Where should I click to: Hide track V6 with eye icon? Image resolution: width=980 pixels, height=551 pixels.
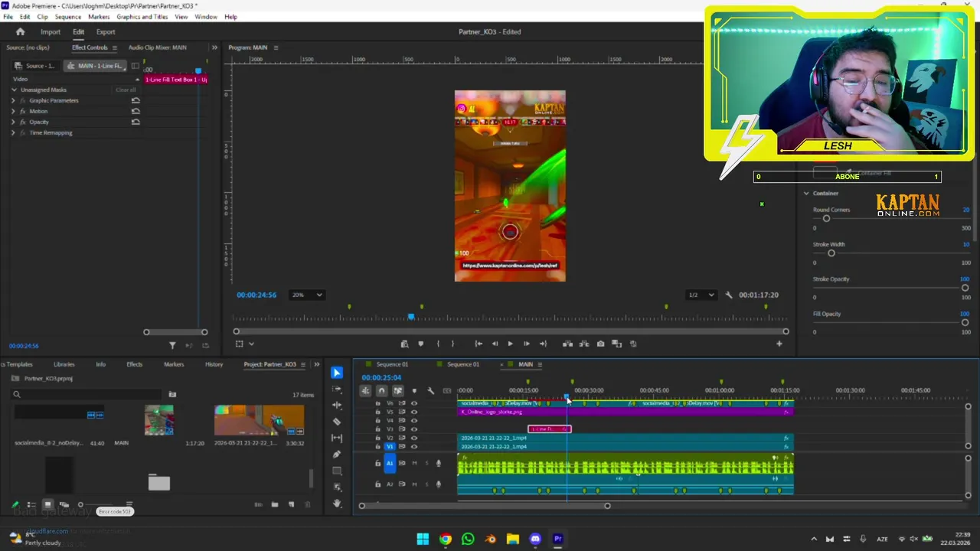coord(414,403)
